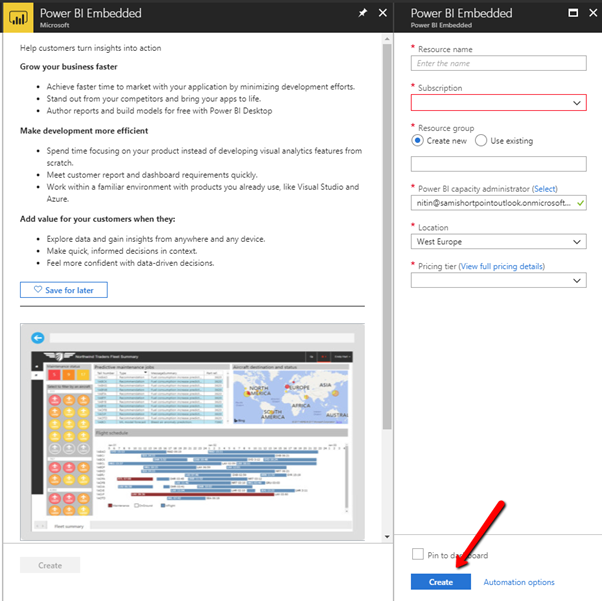
Task: Click the Resource name input field
Action: pos(498,63)
